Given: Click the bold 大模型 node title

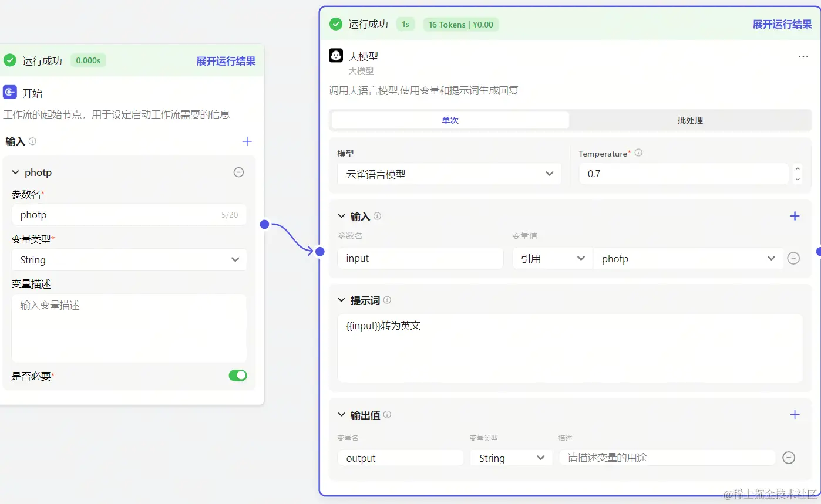Looking at the screenshot, I should [x=364, y=56].
